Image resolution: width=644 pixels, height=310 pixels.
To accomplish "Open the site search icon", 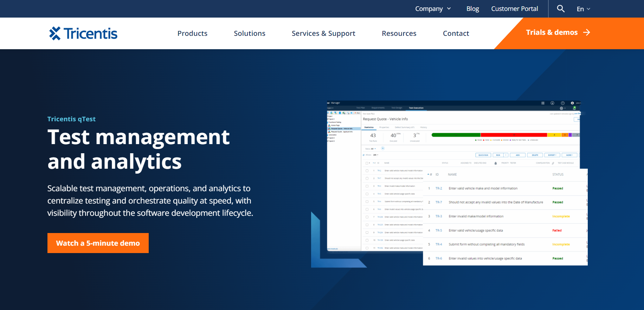I will (x=561, y=8).
